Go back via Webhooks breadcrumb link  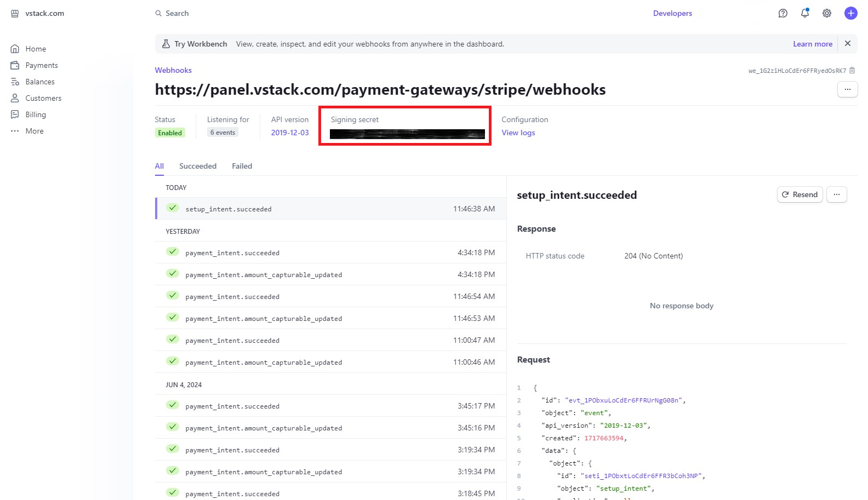pos(173,70)
